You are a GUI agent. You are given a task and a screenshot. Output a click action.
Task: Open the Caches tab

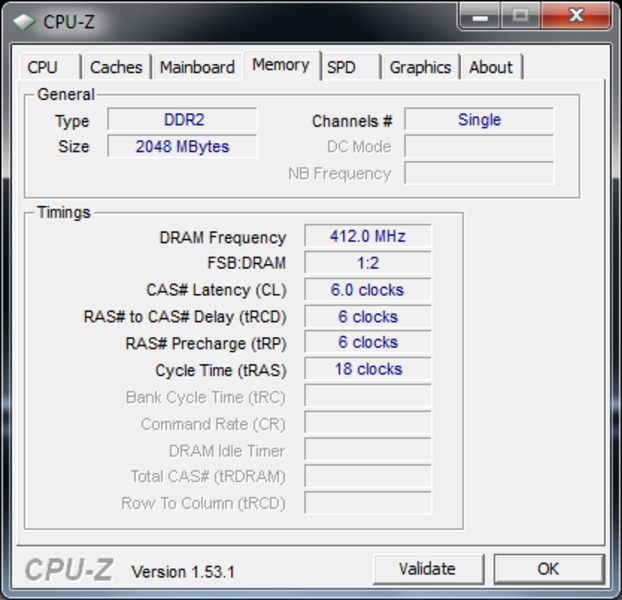(x=117, y=67)
